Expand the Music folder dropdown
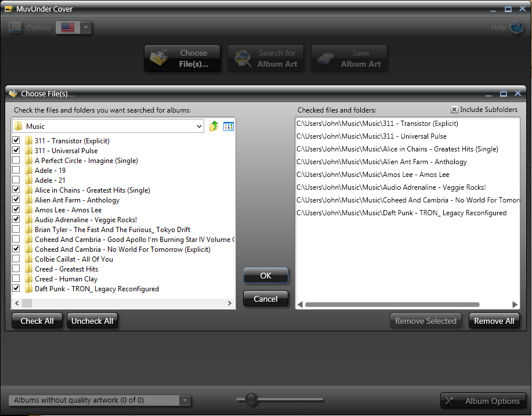 coord(200,126)
